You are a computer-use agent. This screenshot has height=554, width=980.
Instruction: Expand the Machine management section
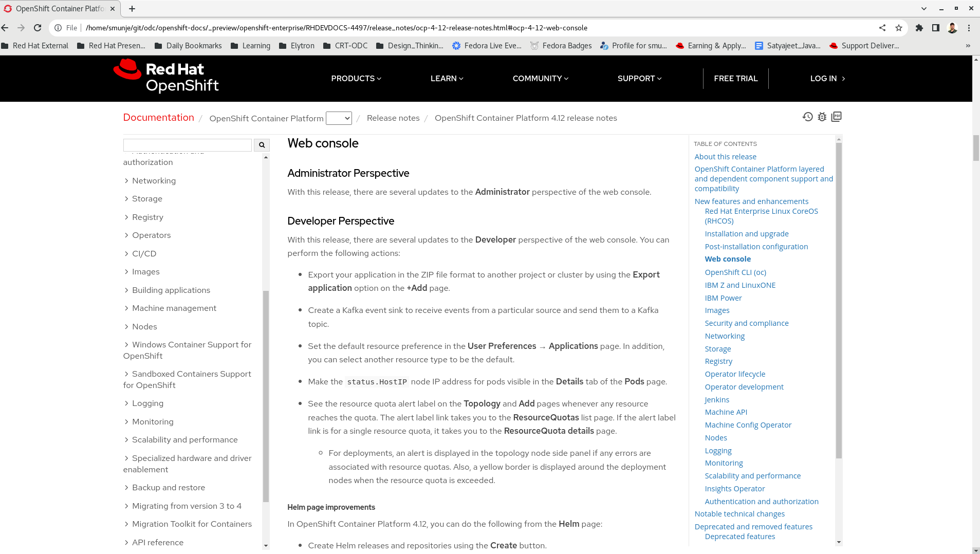click(x=170, y=308)
